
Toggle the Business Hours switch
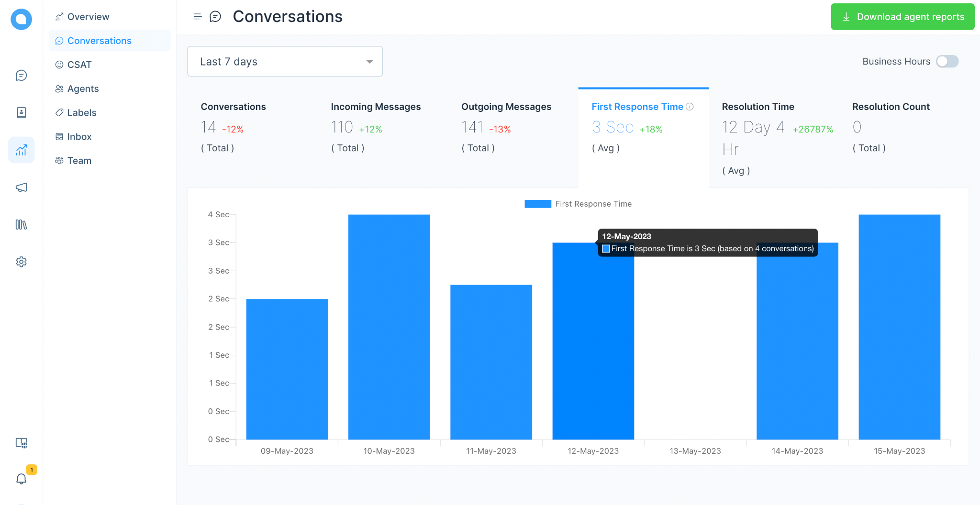[947, 61]
